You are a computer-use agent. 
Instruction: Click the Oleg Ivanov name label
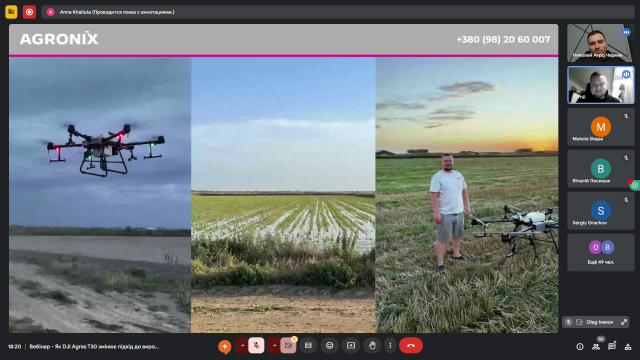pos(600,322)
